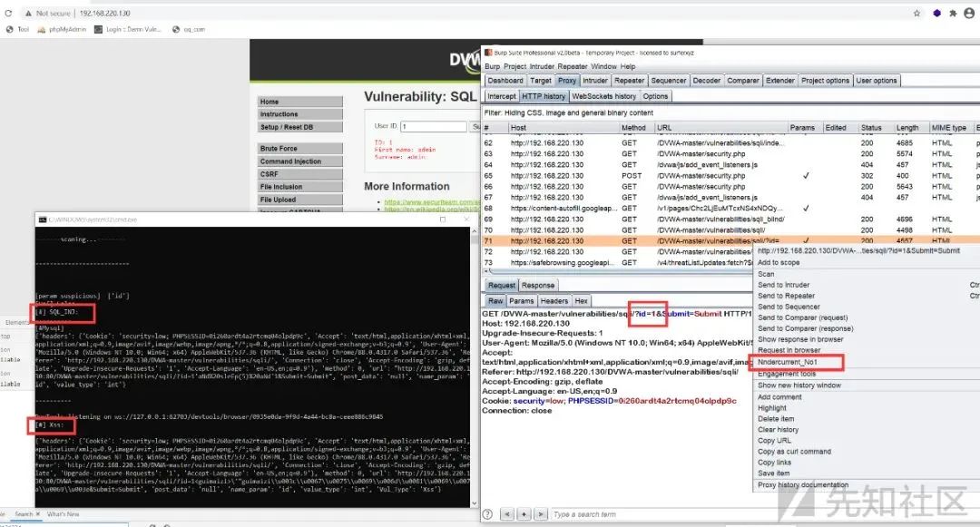Show the Hex view of the request
This screenshot has width=980, height=527.
tap(582, 301)
